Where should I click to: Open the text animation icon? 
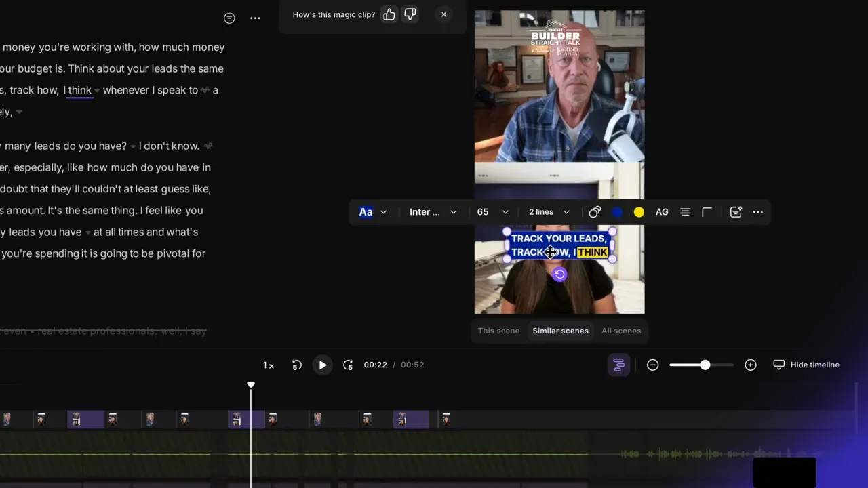tap(736, 211)
